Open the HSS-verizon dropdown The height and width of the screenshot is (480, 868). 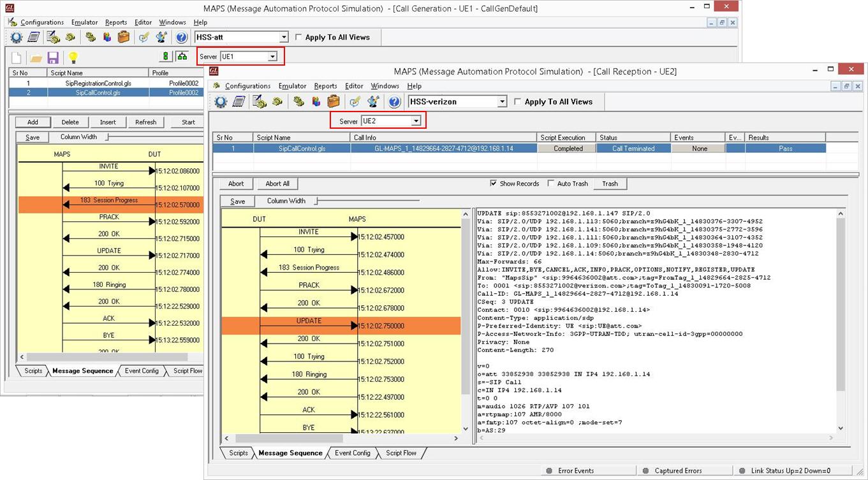(502, 101)
